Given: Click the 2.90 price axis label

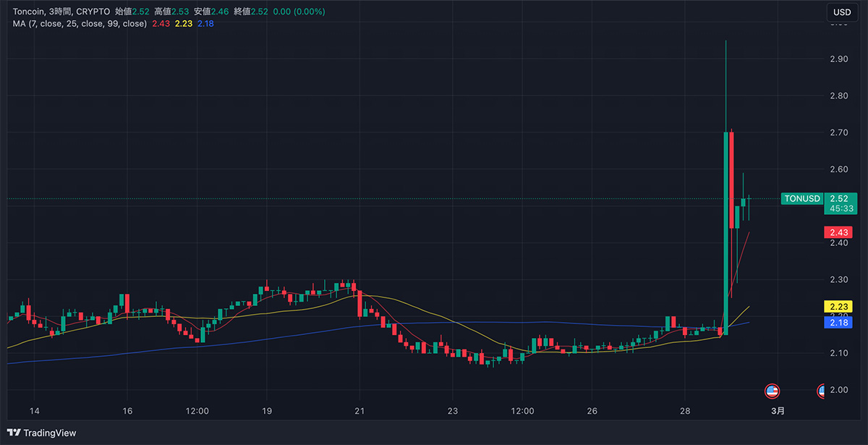Looking at the screenshot, I should pyautogui.click(x=839, y=59).
